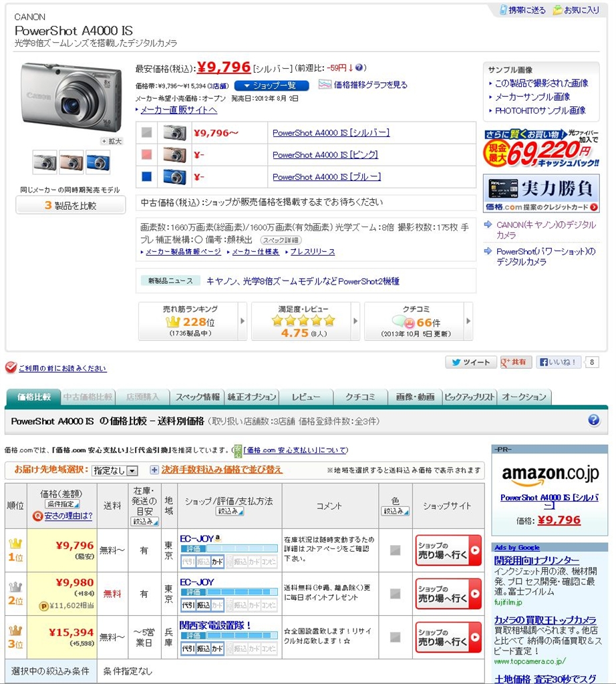Click the bronze crown 3位 rank icon
This screenshot has width=616, height=684.
(15, 630)
